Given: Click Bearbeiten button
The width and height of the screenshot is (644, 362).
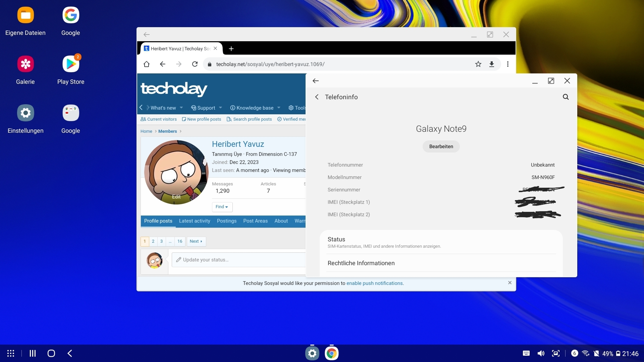Looking at the screenshot, I should point(441,146).
